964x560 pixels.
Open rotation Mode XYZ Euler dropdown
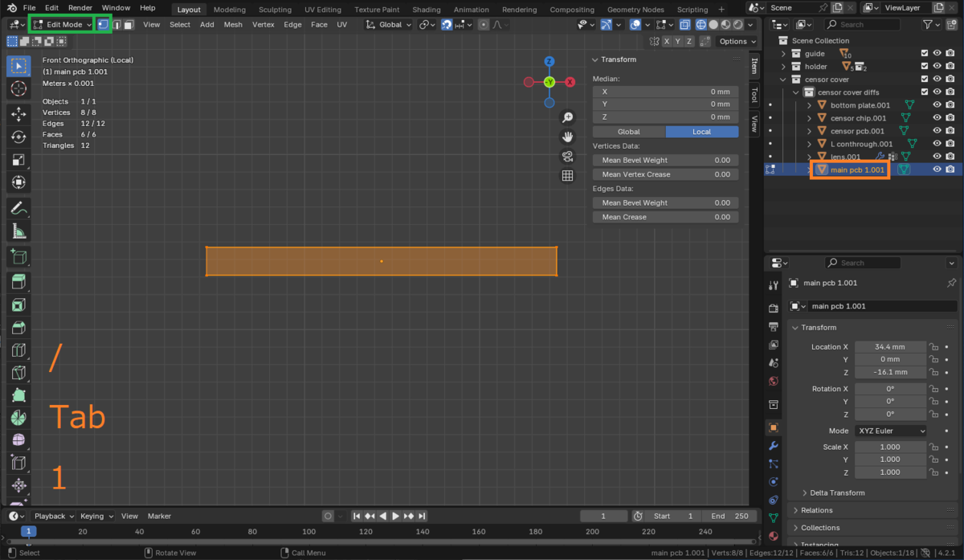pos(891,431)
